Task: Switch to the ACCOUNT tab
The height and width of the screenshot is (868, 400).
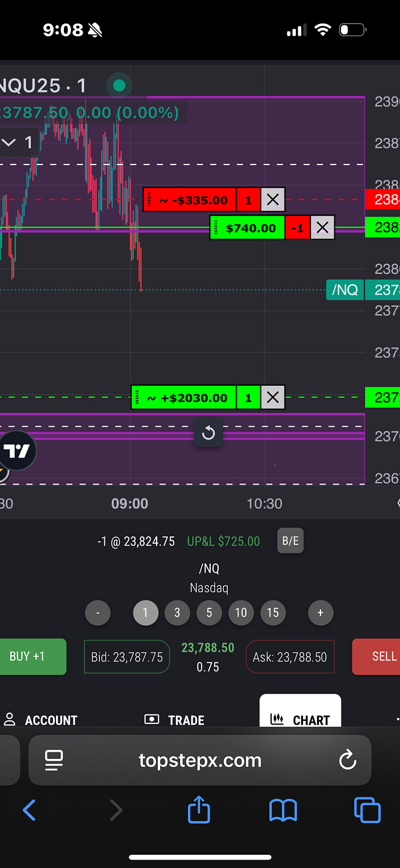Action: tap(40, 720)
